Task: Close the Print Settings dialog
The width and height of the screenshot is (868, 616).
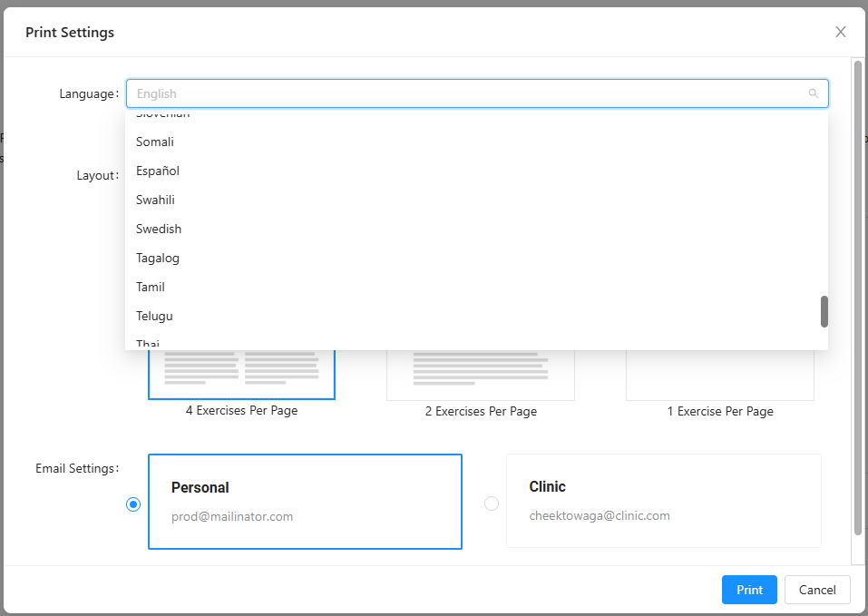Action: 840,33
